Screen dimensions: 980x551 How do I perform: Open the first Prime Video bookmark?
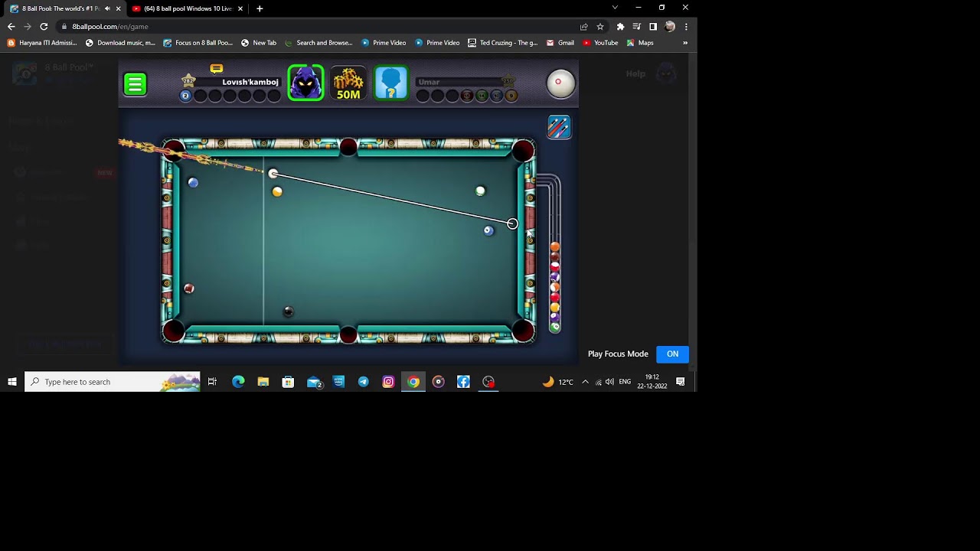384,43
